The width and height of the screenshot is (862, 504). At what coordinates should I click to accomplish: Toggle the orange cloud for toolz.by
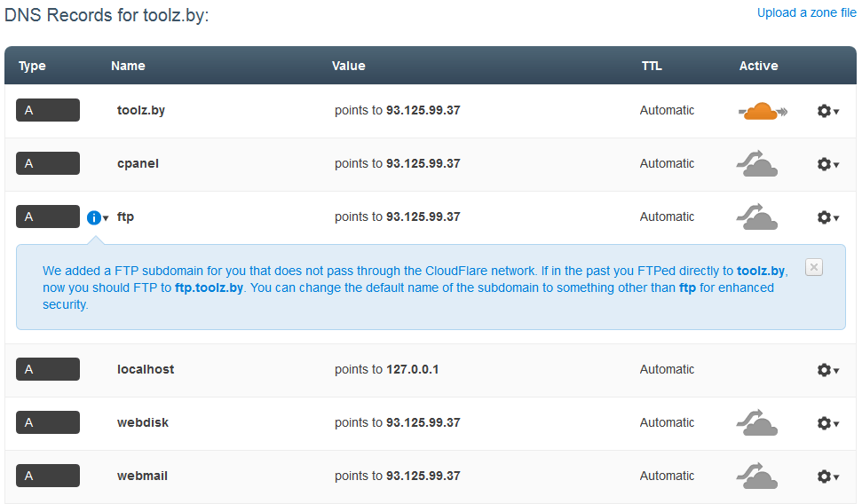762,111
